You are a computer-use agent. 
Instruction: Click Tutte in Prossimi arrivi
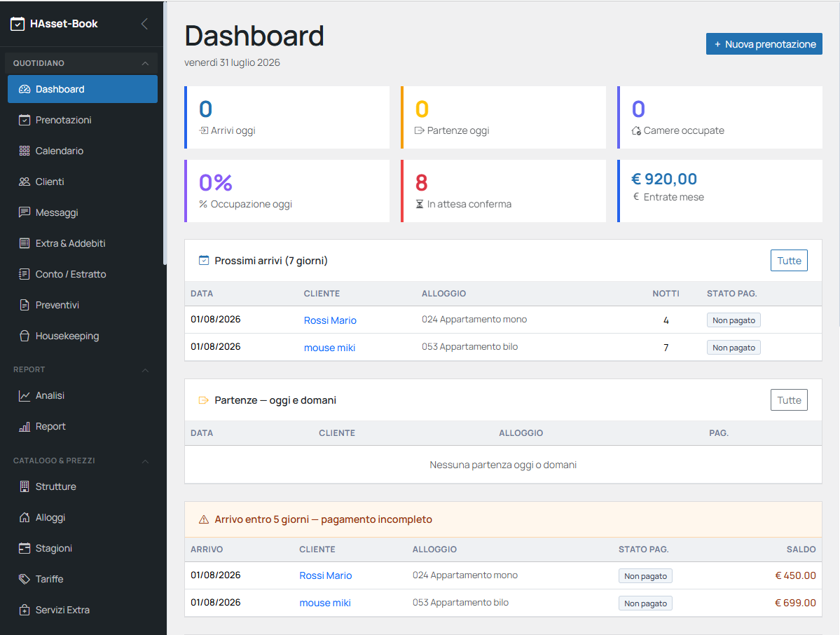click(789, 261)
